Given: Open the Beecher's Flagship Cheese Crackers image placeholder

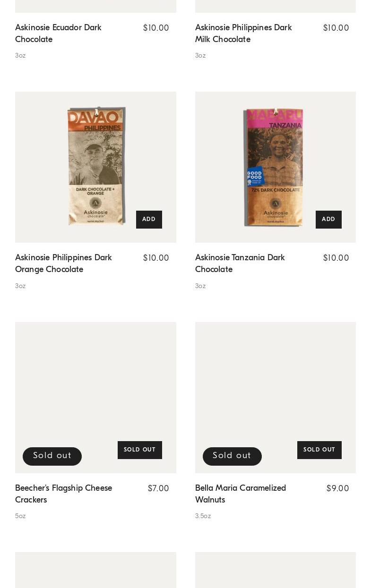Looking at the screenshot, I should (95, 398).
